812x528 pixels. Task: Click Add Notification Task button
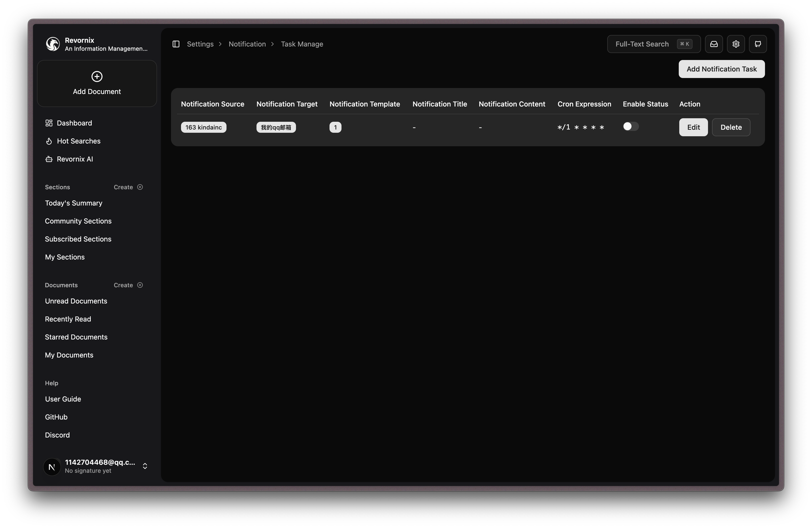tap(721, 69)
